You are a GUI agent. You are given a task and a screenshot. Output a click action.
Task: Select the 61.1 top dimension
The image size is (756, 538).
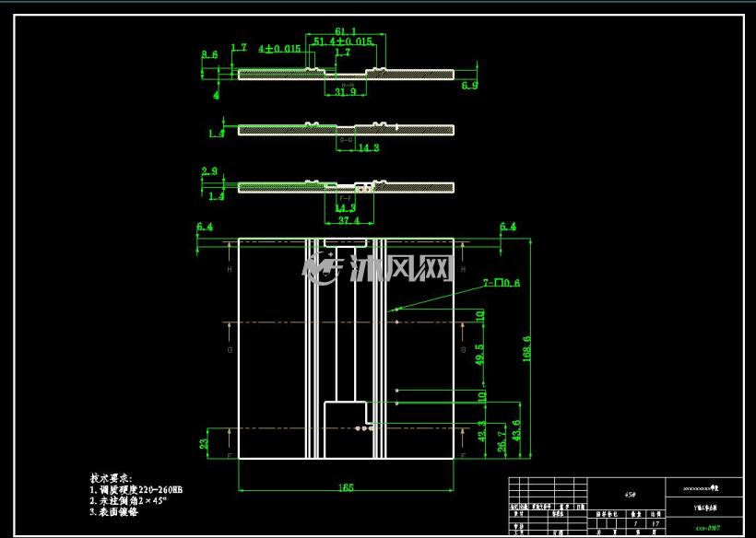pos(345,31)
